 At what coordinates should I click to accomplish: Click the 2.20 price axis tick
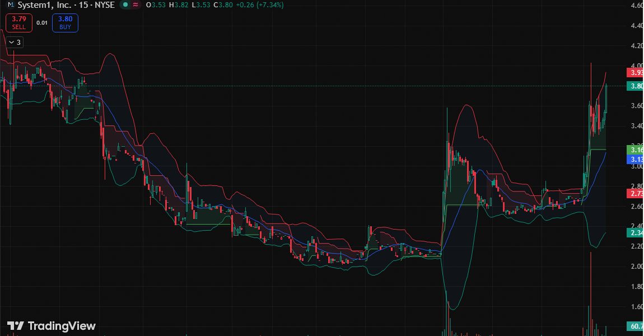(x=637, y=246)
